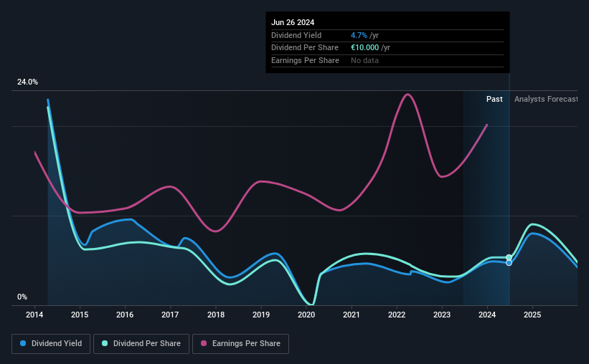589x364 pixels.
Task: Click the pink Earnings Per Share legend dot
Action: [x=204, y=343]
